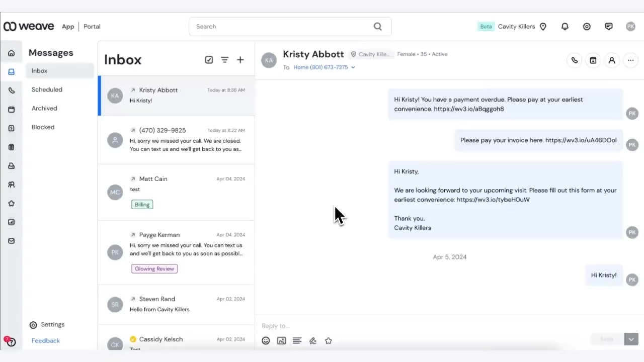This screenshot has height=362, width=644.
Task: Toggle the inbox filter icon
Action: (x=224, y=60)
